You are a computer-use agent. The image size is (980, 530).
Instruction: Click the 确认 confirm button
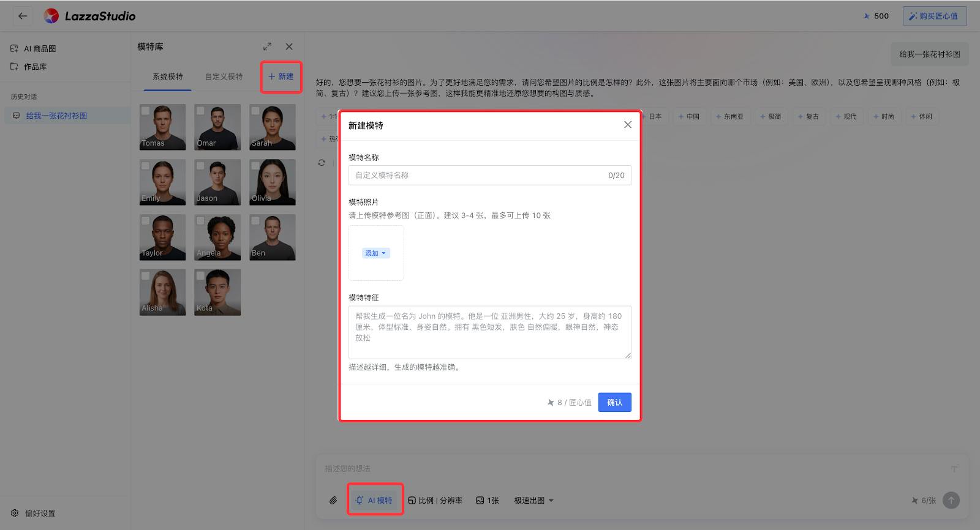point(614,402)
